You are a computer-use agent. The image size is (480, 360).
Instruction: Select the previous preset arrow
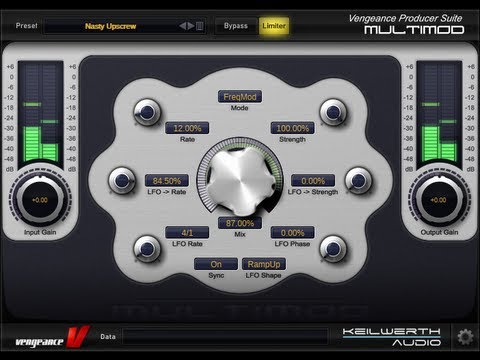point(182,26)
